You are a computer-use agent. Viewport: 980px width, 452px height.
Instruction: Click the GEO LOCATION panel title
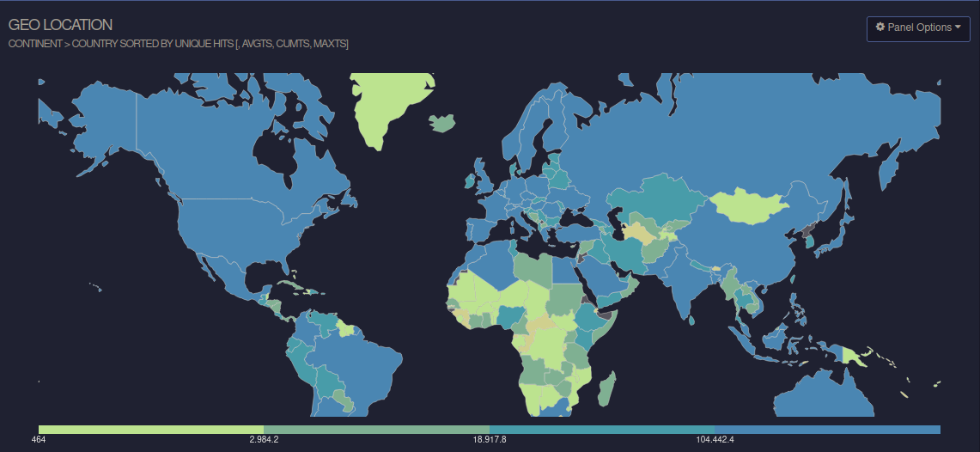coord(60,25)
